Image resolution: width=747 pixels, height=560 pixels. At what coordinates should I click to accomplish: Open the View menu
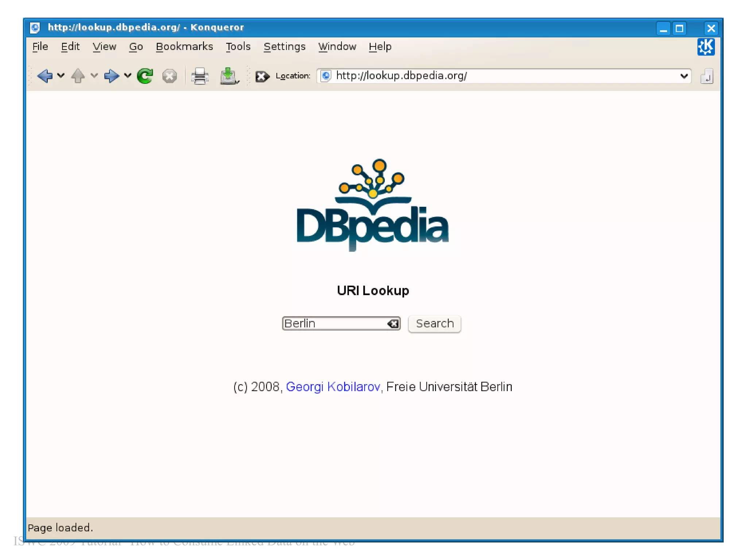(104, 47)
